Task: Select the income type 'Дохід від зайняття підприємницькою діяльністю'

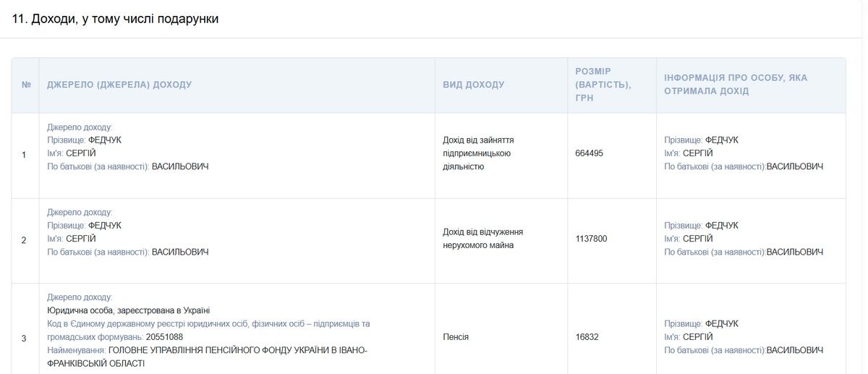Action: 478,153
